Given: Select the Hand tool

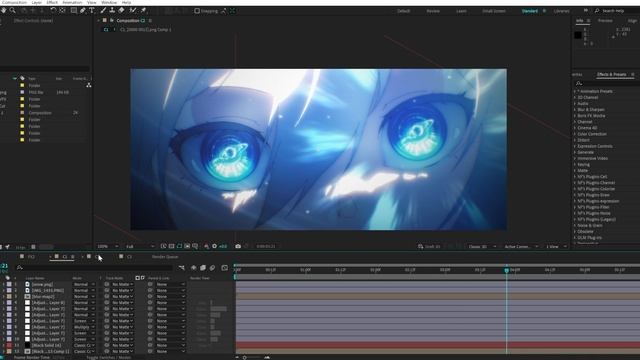Looking at the screenshot, I should point(4,10).
